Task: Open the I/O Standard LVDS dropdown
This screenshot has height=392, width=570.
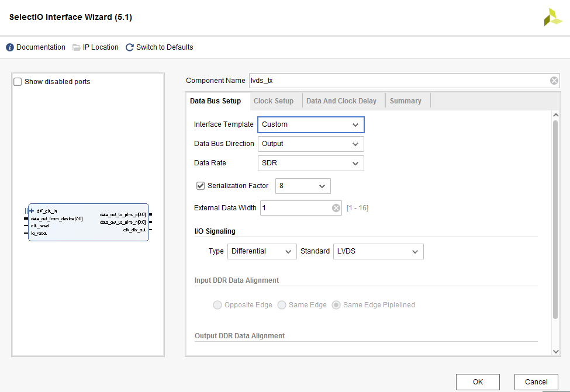Action: [x=378, y=251]
